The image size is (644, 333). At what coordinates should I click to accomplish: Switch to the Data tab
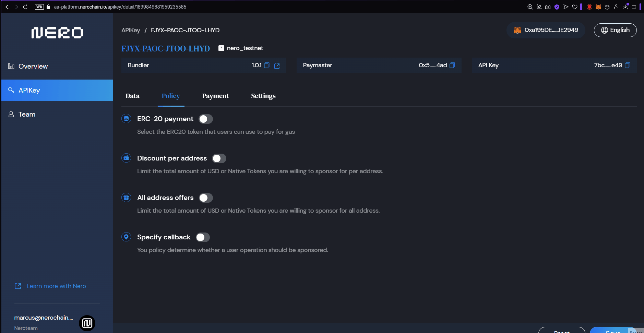click(x=132, y=96)
